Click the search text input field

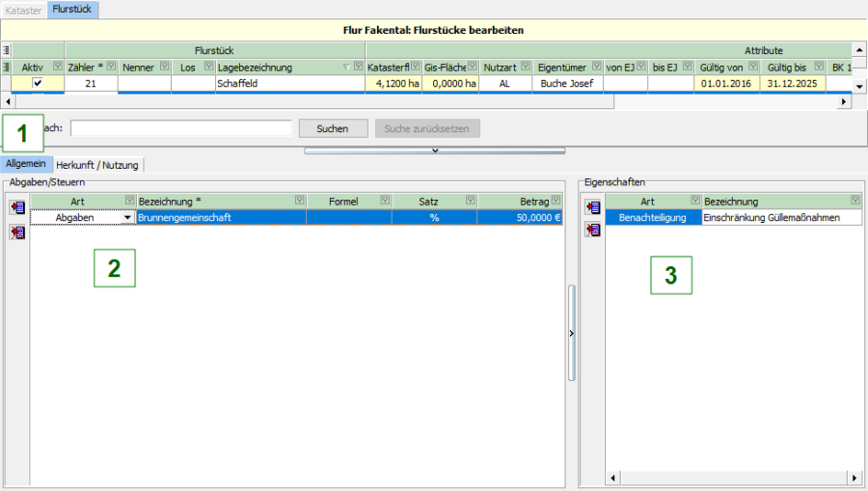pyautogui.click(x=180, y=128)
